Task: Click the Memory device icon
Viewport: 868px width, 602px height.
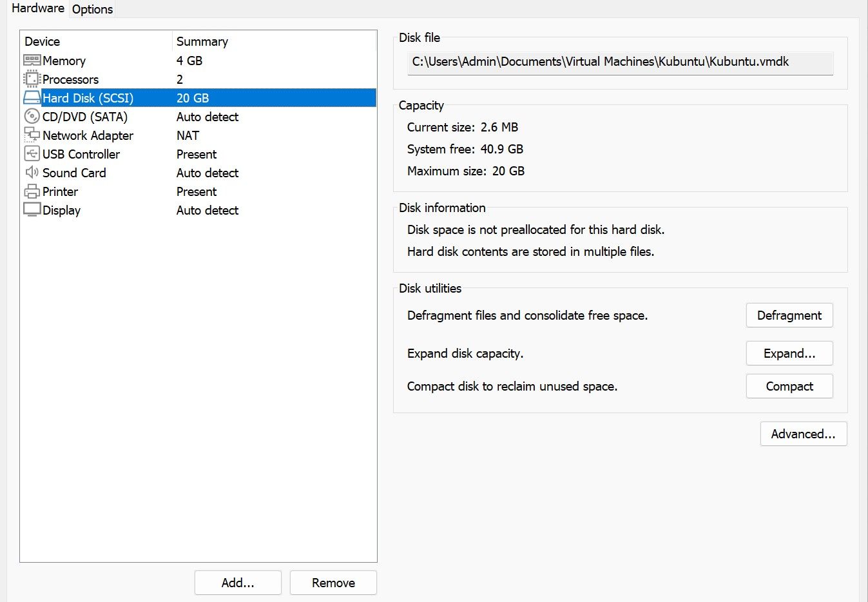Action: 32,61
